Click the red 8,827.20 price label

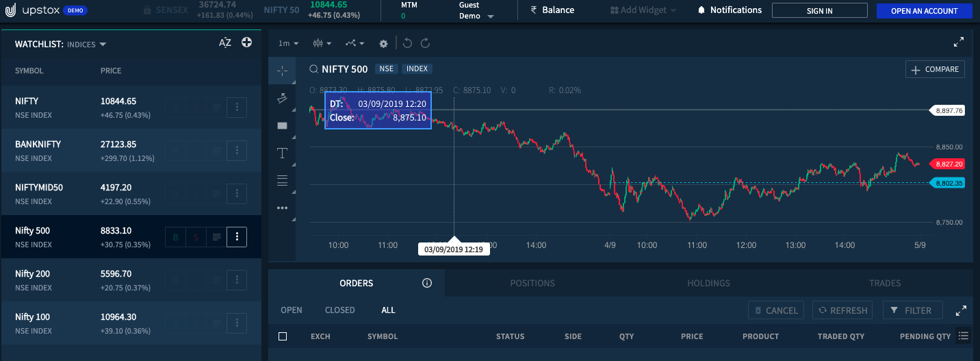[x=949, y=164]
